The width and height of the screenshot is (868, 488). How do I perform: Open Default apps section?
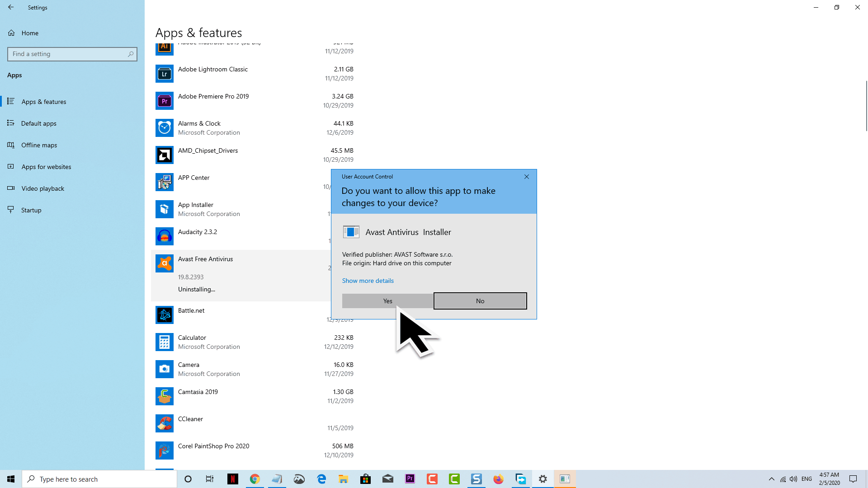[x=39, y=123]
